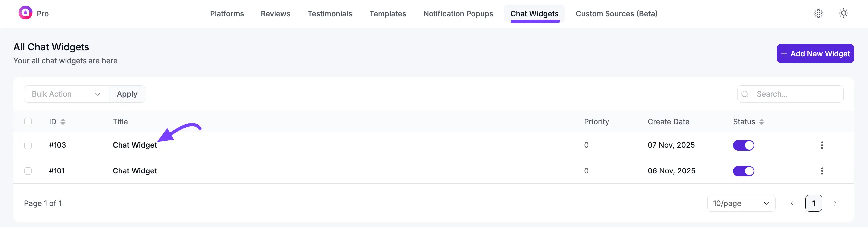This screenshot has width=868, height=227.
Task: Click the previous page chevron
Action: (x=792, y=203)
